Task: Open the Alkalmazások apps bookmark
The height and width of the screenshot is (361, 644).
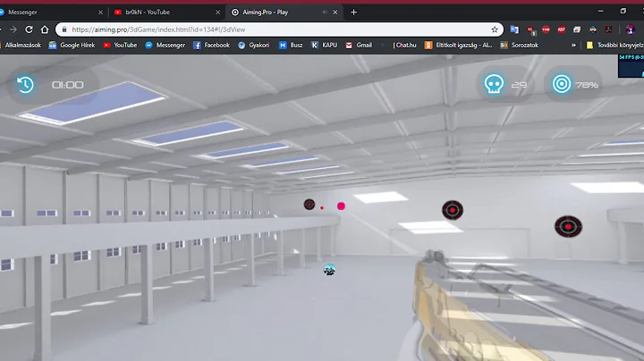Action: coord(21,45)
